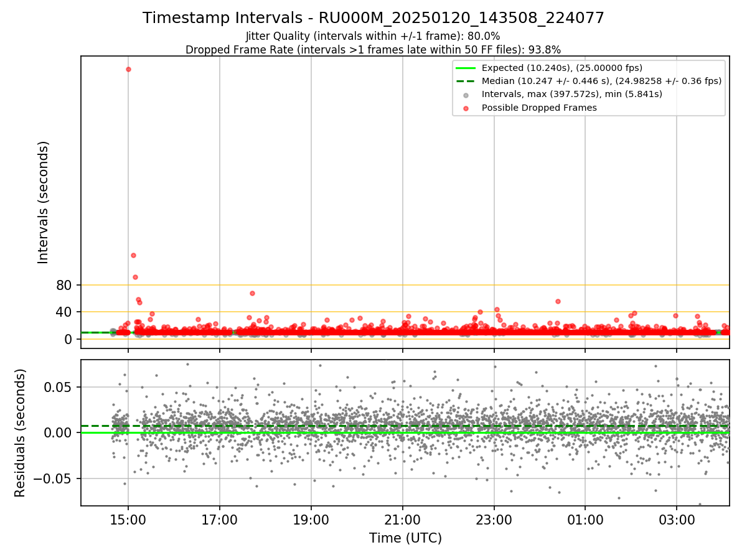Click the dashed dark green line sample in legend
Viewport: 747px width, 560px height.
466,81
